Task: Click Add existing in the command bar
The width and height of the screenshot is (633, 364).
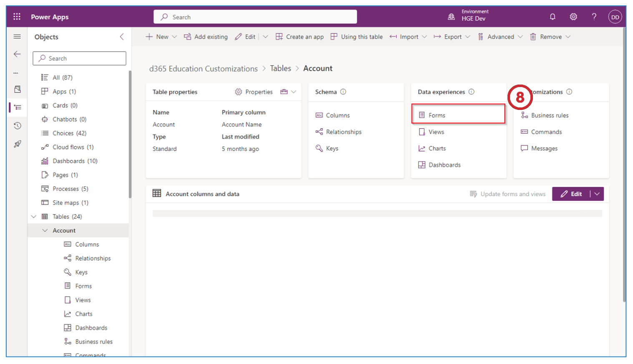Action: click(206, 37)
